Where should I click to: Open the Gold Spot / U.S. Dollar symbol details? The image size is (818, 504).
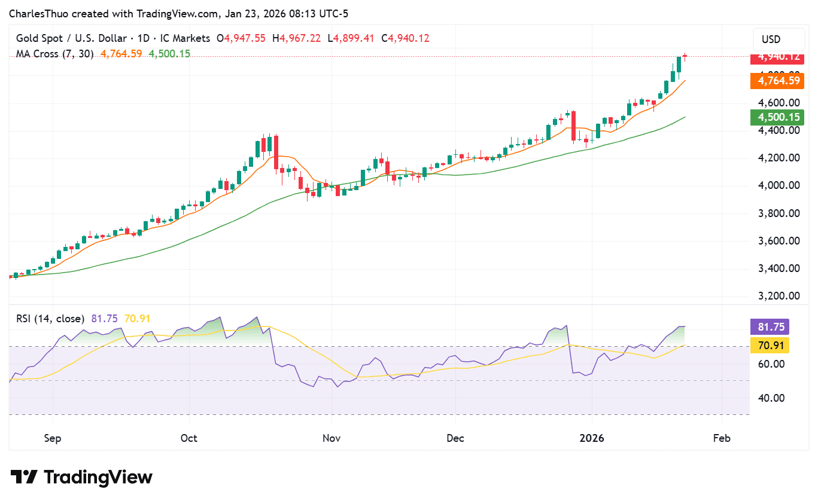click(x=72, y=38)
